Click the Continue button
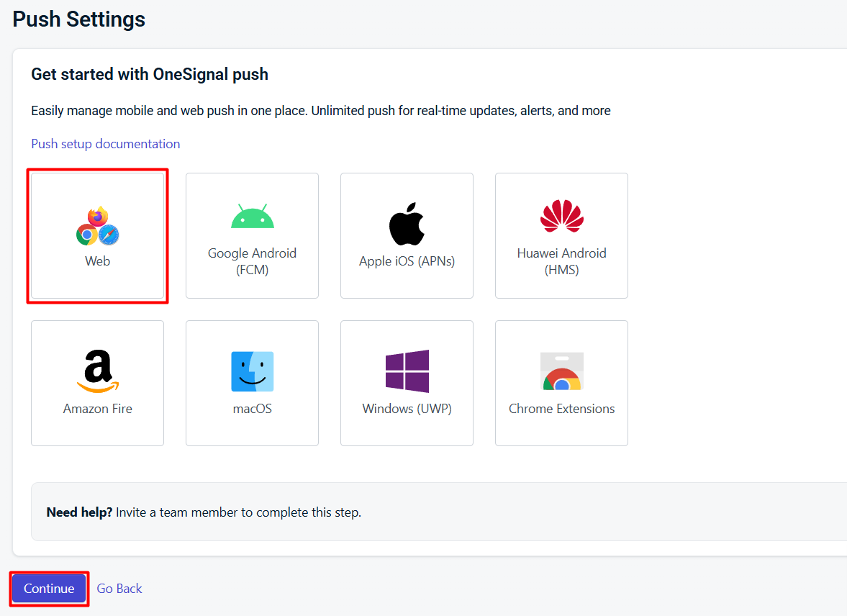The image size is (847, 616). pos(49,589)
